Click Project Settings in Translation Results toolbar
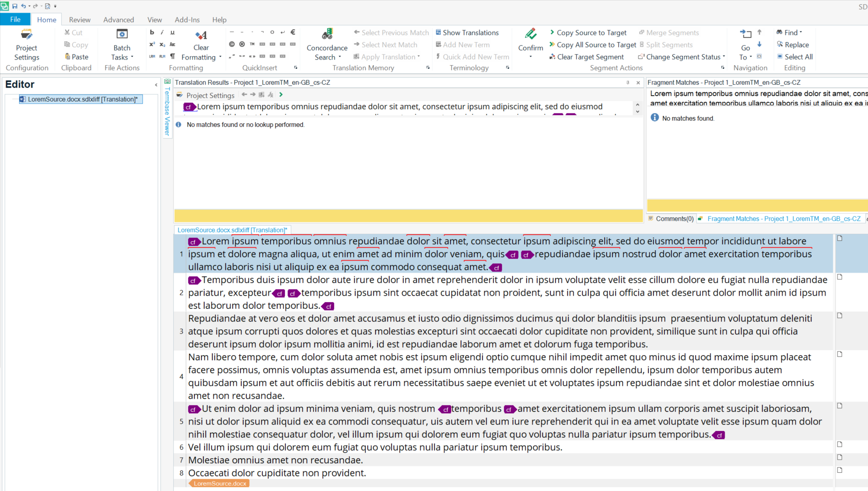868x491 pixels. [206, 95]
